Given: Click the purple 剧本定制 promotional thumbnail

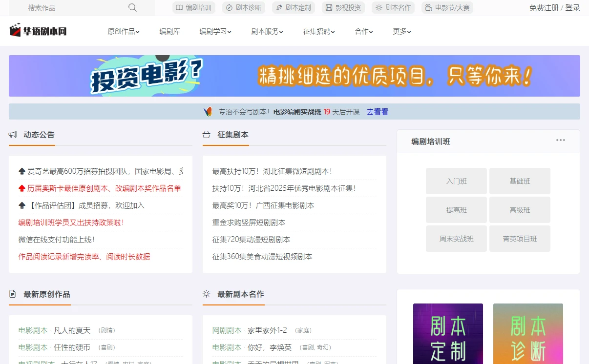Looking at the screenshot, I should [x=448, y=334].
